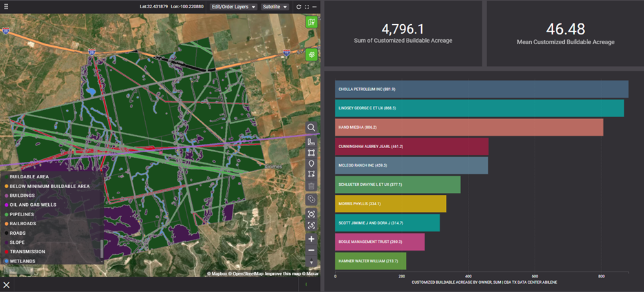Open the OpenStreetMap attribution link

pos(246,273)
